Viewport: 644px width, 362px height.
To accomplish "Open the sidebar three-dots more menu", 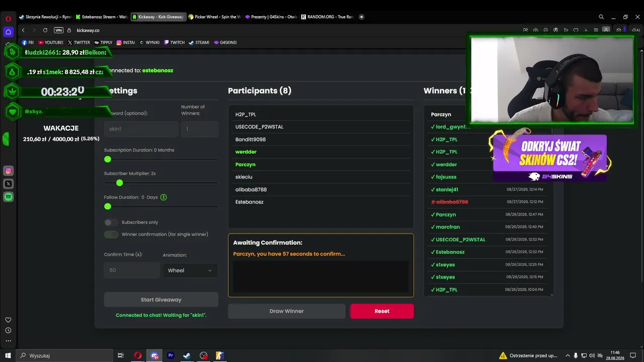I will tap(8, 341).
